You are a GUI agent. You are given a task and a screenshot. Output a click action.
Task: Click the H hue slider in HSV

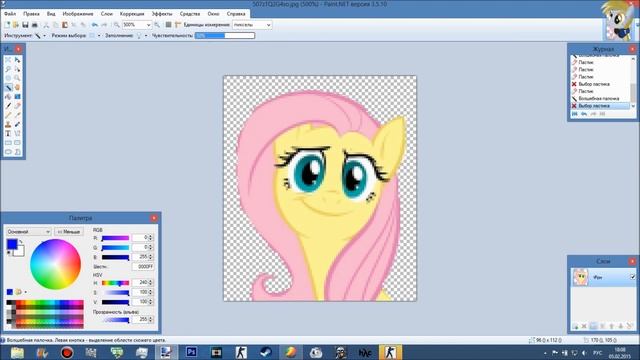115,282
